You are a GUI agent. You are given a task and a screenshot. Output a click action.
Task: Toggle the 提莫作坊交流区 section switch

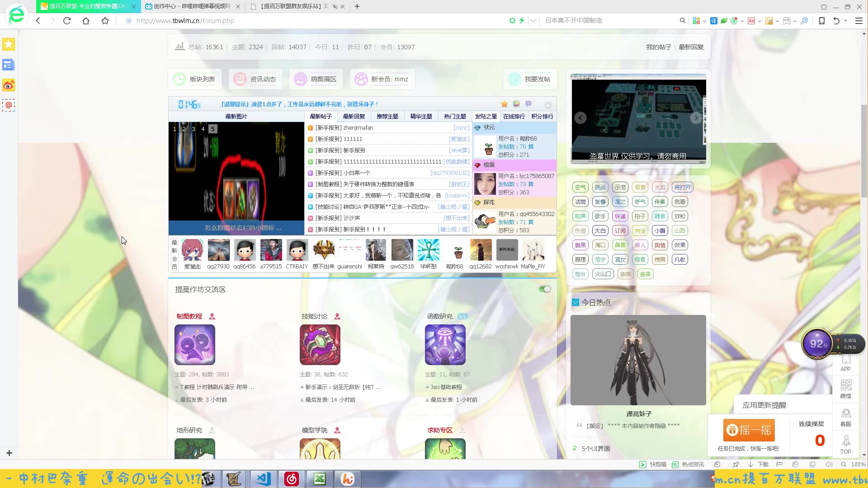(545, 289)
